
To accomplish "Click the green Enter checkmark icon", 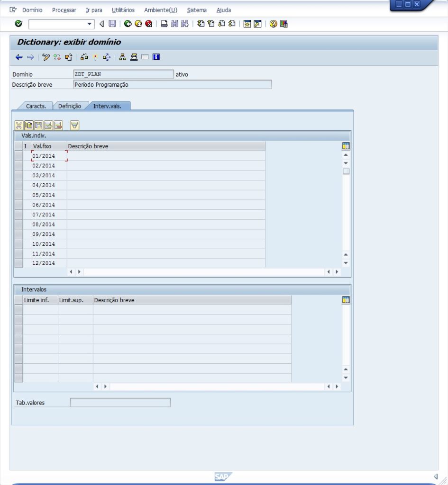I will coord(18,24).
